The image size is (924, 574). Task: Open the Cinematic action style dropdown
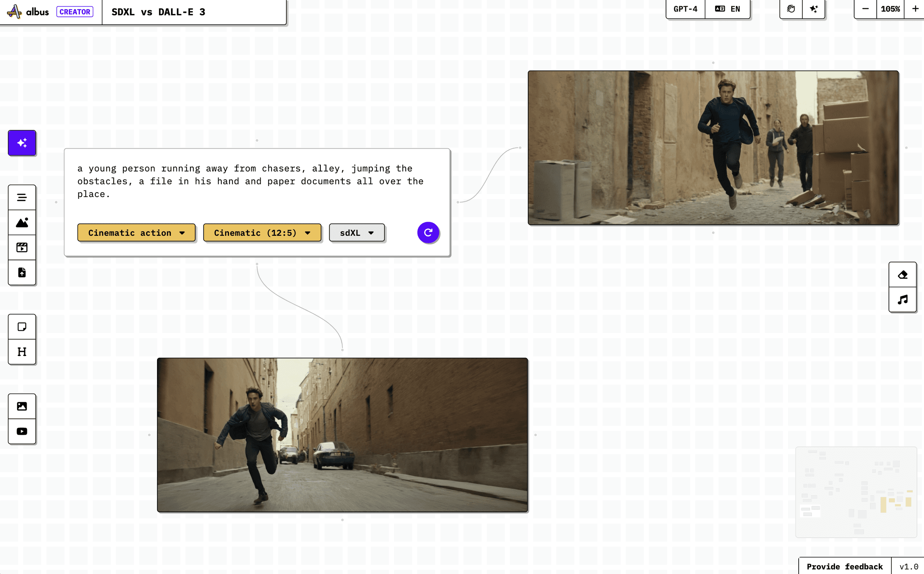[136, 233]
